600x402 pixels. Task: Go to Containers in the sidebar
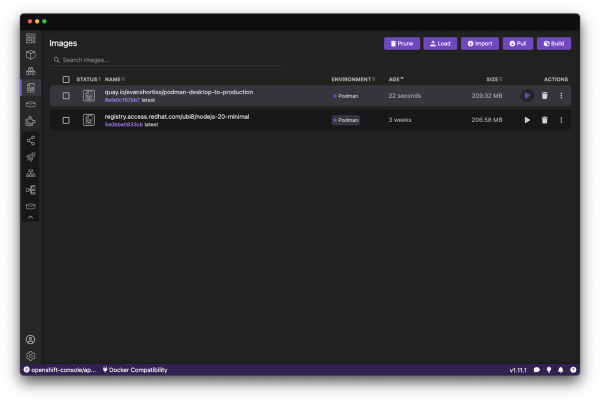pos(31,55)
